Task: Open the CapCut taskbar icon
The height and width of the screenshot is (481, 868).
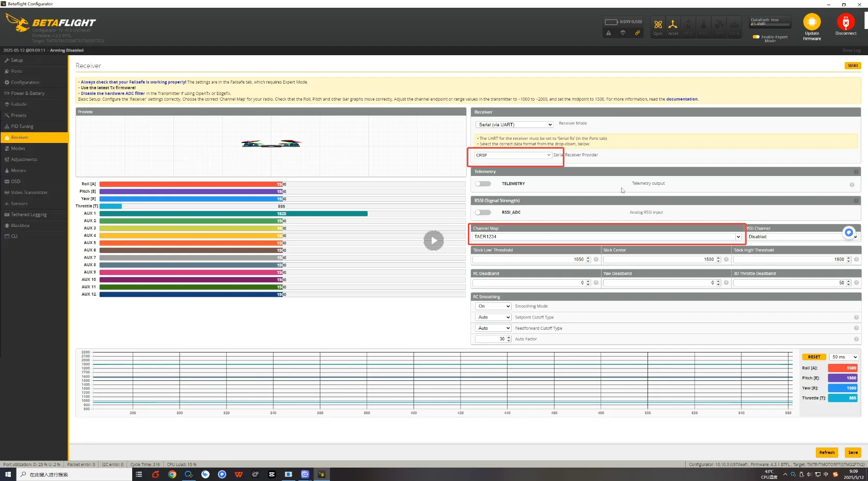Action: [x=272, y=474]
